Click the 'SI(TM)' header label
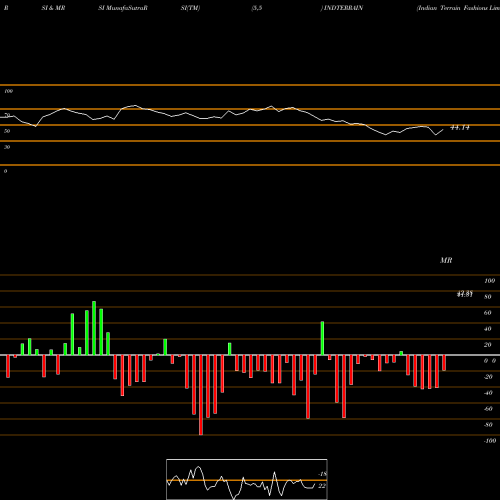 pyautogui.click(x=190, y=8)
